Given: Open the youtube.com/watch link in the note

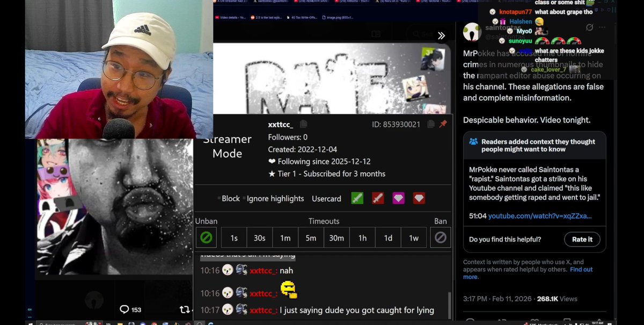Looking at the screenshot, I should (x=540, y=215).
